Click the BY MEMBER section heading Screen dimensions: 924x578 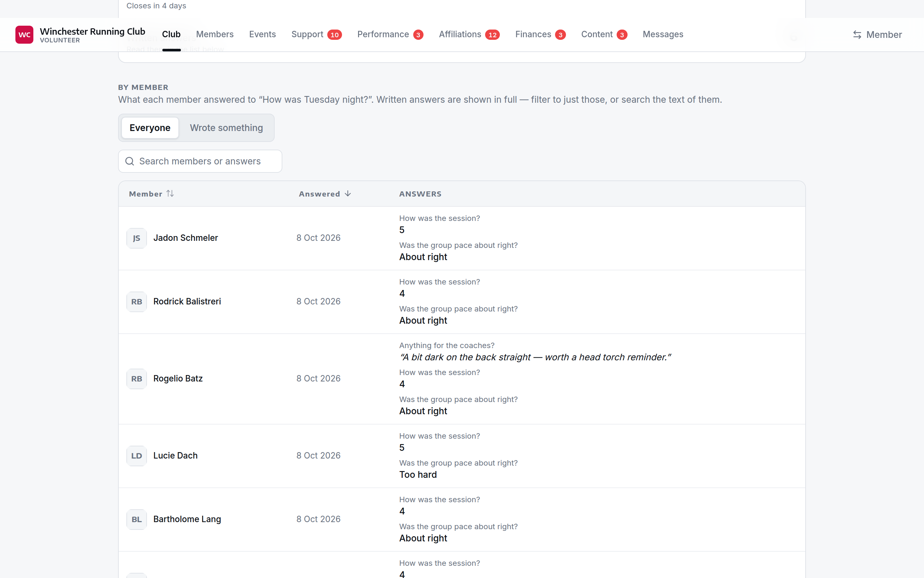[x=143, y=87]
